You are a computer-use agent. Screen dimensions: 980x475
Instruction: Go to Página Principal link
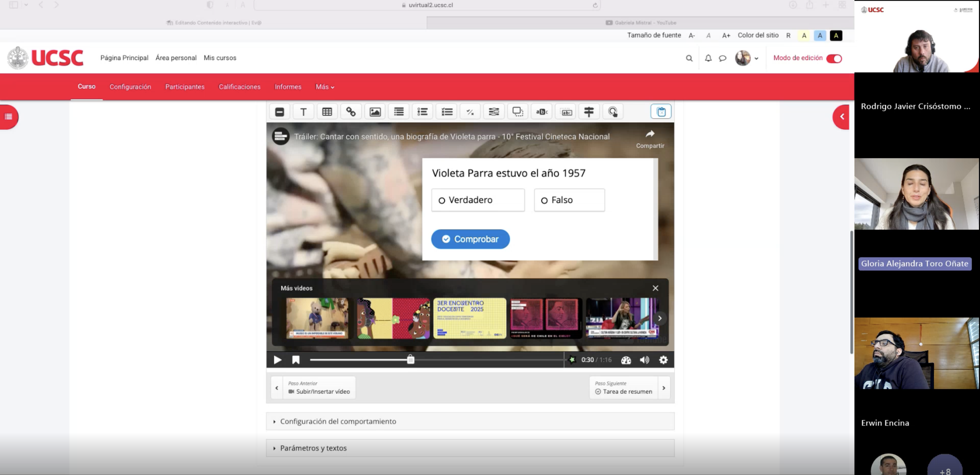tap(124, 58)
